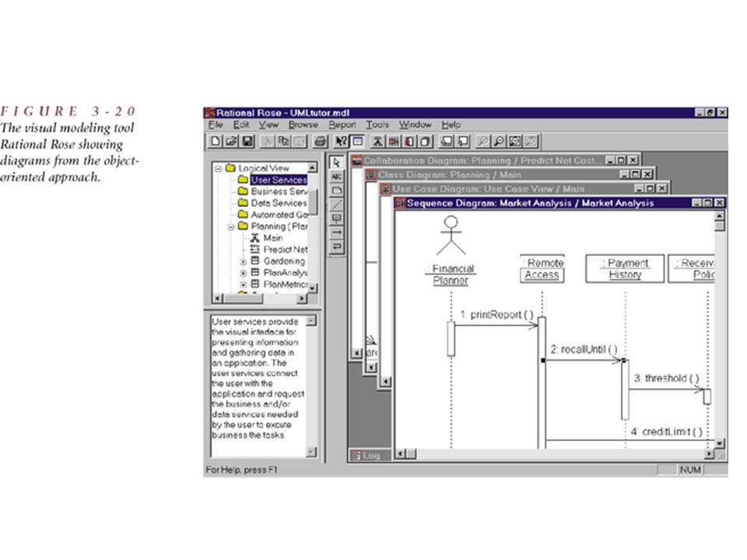
Task: Save the model with the floppy icon
Action: coord(247,141)
